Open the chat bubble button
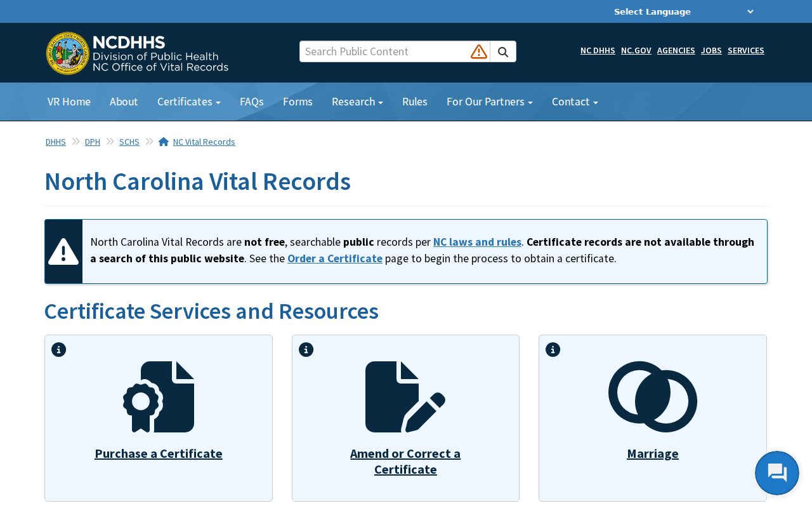The image size is (812, 508). click(x=777, y=473)
